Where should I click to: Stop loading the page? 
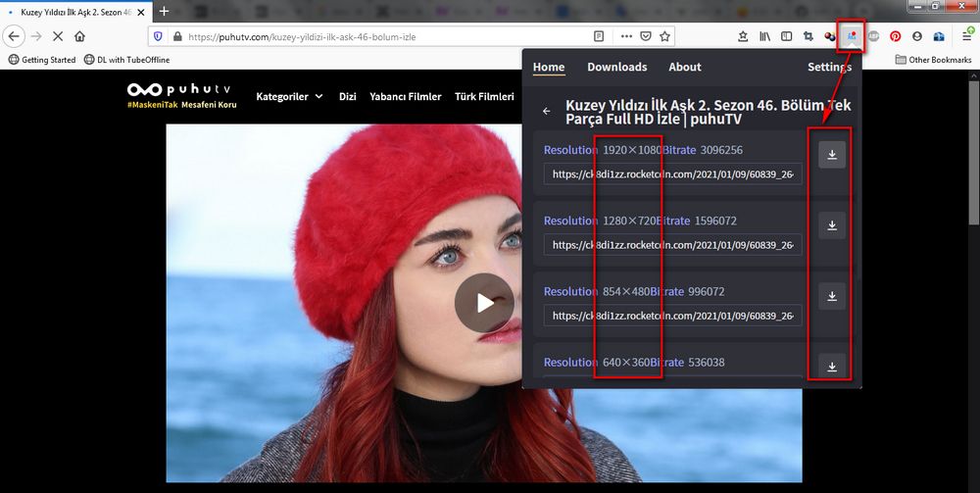[x=58, y=36]
